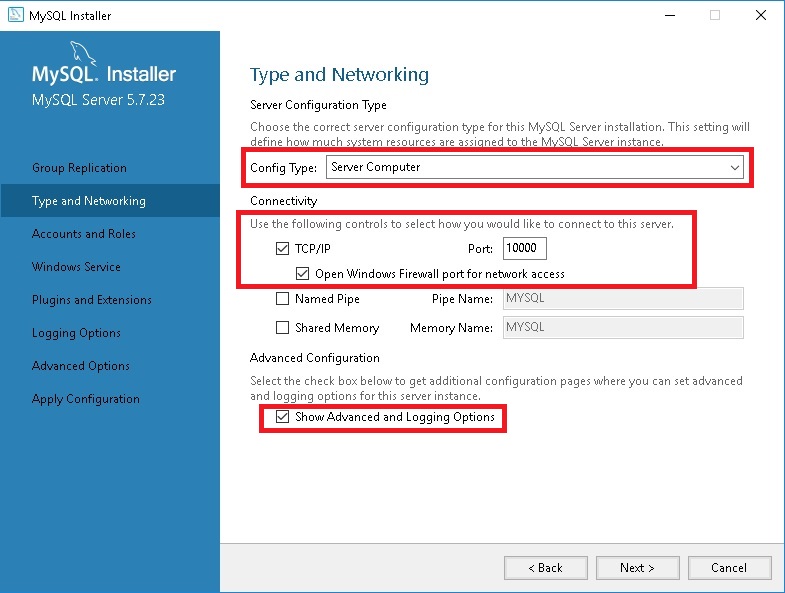
Task: Click the MySQL dolphin logo
Action: coord(83,53)
